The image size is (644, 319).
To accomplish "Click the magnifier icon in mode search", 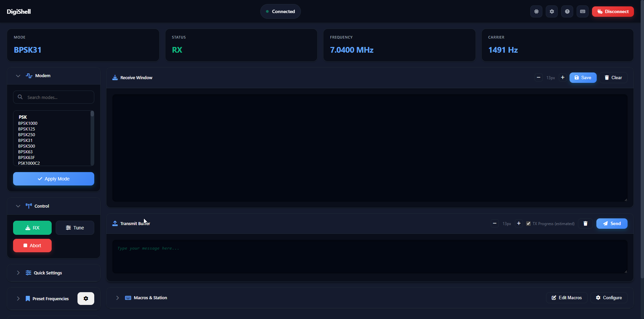I will pos(20,97).
